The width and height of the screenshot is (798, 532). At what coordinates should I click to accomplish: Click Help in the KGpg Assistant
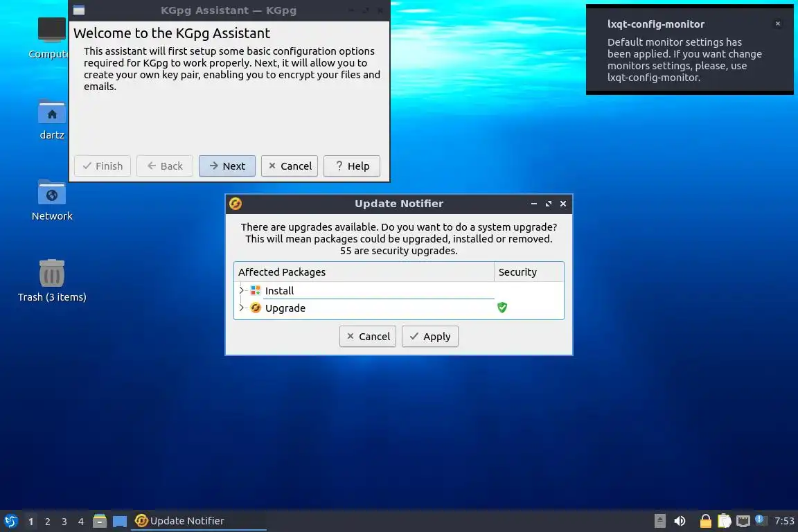352,166
